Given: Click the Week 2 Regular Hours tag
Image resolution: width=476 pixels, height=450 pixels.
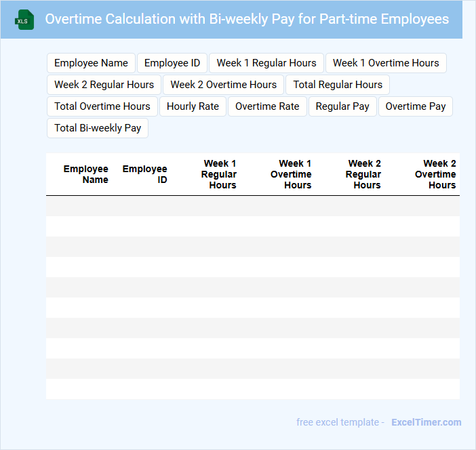Looking at the screenshot, I should (104, 85).
